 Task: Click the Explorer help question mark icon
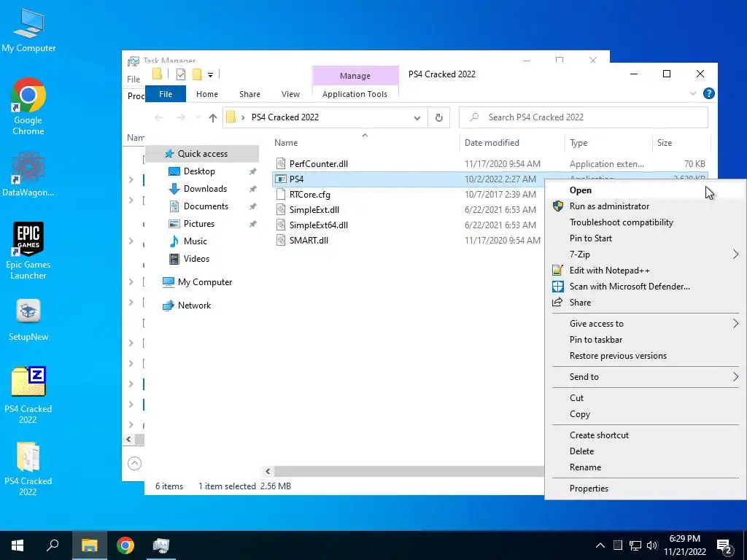coord(708,93)
